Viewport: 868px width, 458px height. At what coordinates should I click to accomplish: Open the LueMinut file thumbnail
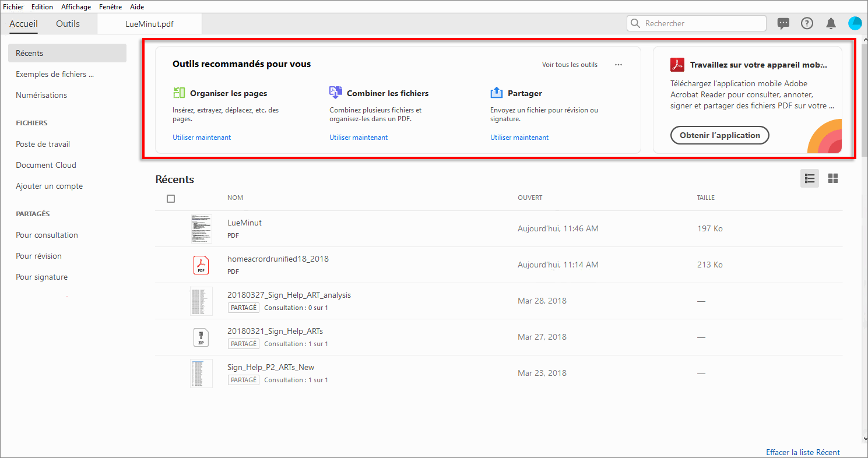201,229
